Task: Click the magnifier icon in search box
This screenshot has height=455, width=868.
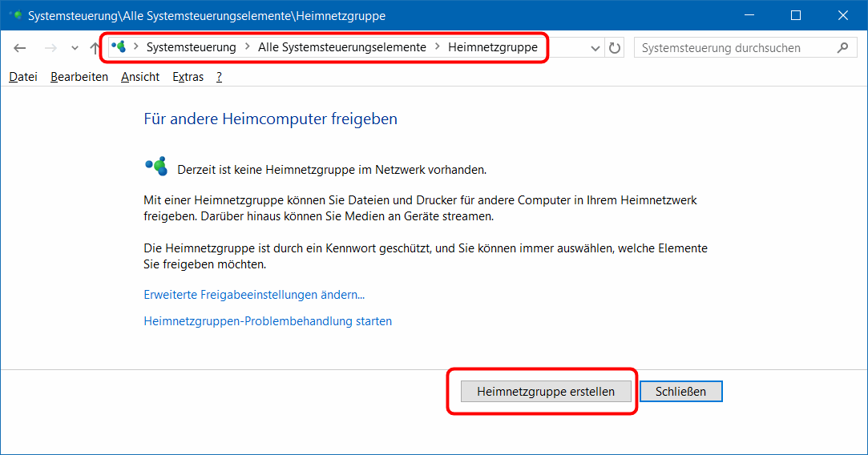Action: point(842,48)
